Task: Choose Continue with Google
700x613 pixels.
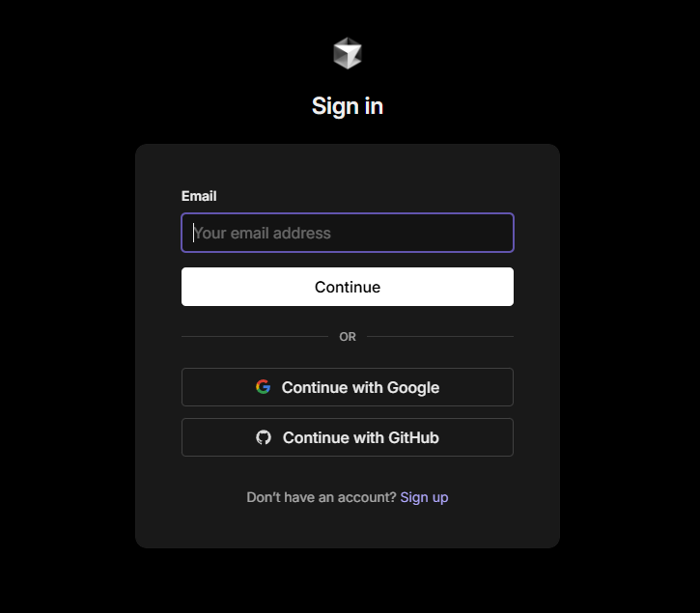Action: 348,387
